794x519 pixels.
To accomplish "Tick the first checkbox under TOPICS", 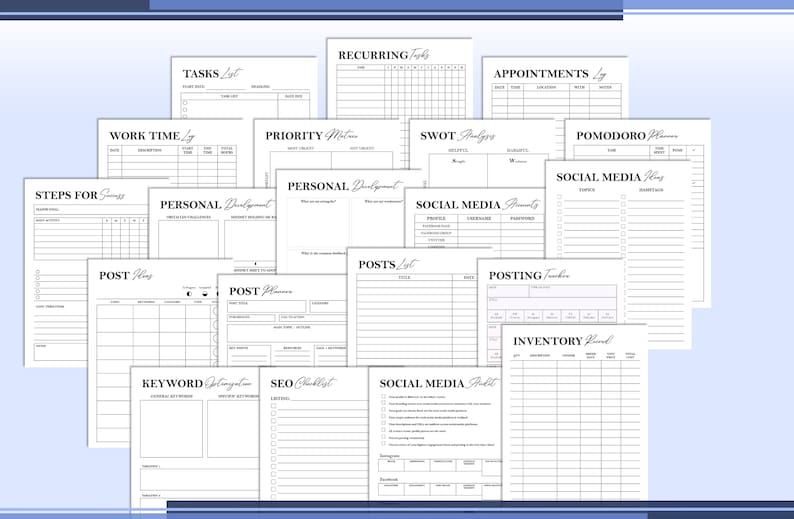I will coord(560,197).
